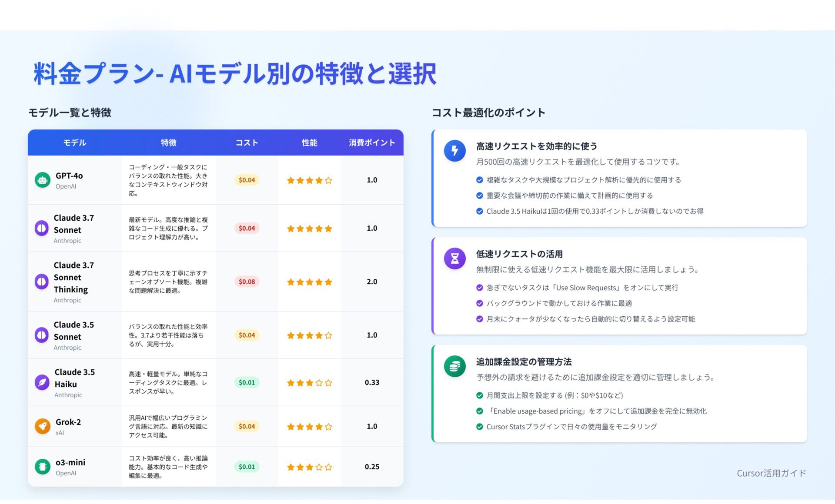Click the description 汎用AIで幅広いプログラミン
835x504 pixels.
(x=168, y=427)
